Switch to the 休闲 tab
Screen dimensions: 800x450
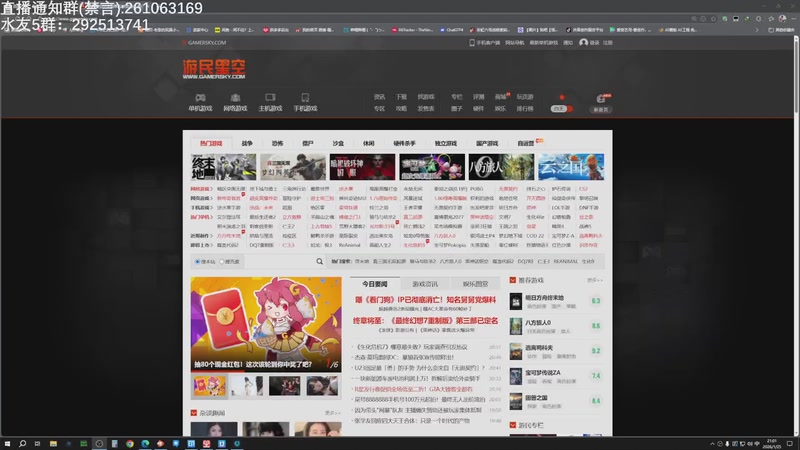(x=368, y=143)
